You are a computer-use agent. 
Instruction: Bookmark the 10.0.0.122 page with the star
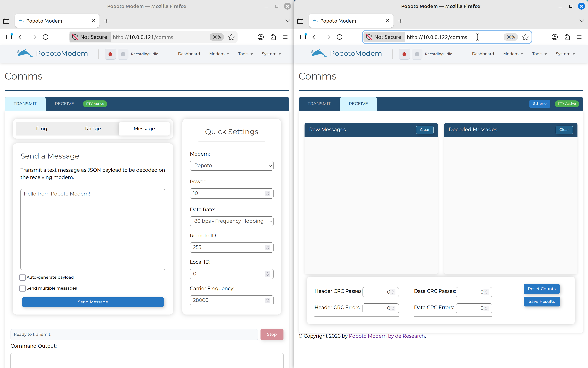[526, 37]
